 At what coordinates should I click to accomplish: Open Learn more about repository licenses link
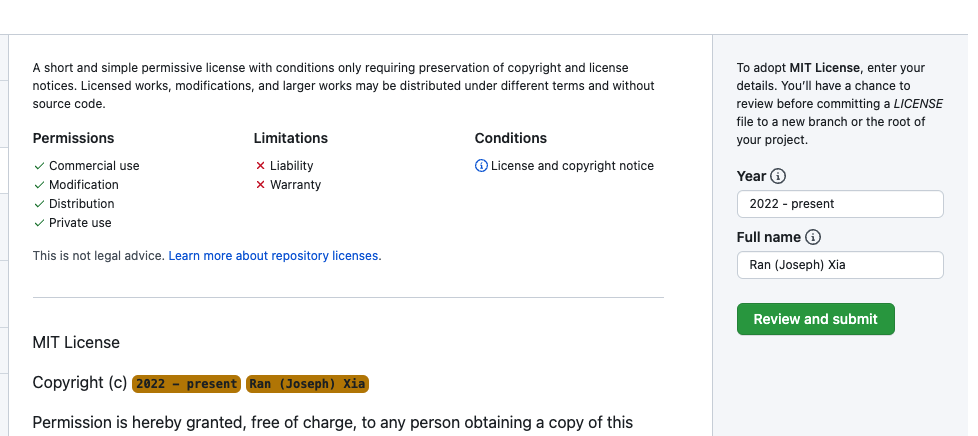pyautogui.click(x=274, y=256)
